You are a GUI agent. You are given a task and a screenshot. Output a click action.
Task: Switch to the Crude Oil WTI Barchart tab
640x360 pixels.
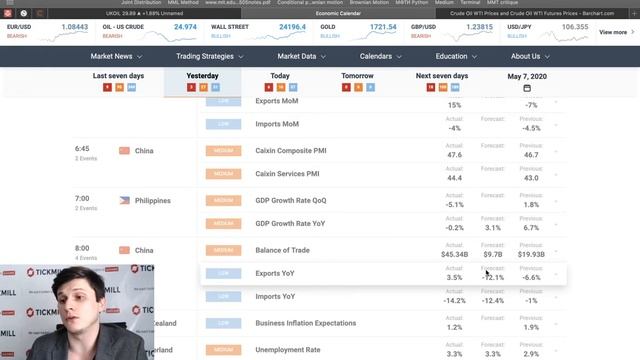click(532, 13)
